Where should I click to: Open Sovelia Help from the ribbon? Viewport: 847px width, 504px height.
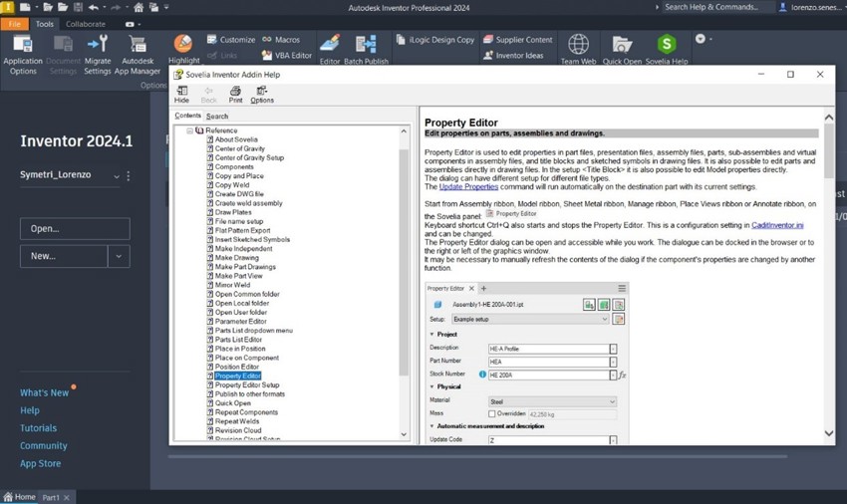click(x=667, y=49)
